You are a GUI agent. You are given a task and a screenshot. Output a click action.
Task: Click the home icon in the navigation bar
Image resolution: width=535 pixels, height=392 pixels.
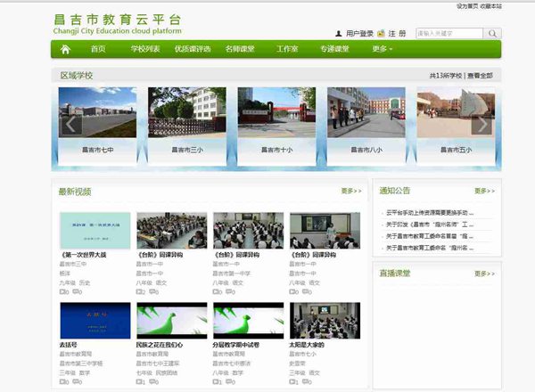pos(66,49)
